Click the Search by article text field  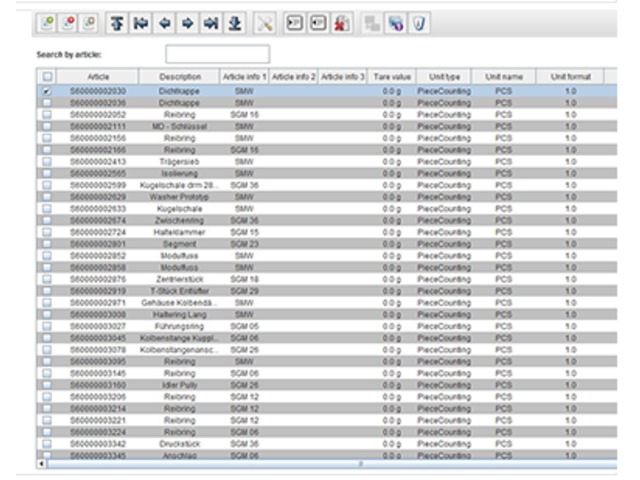click(217, 54)
